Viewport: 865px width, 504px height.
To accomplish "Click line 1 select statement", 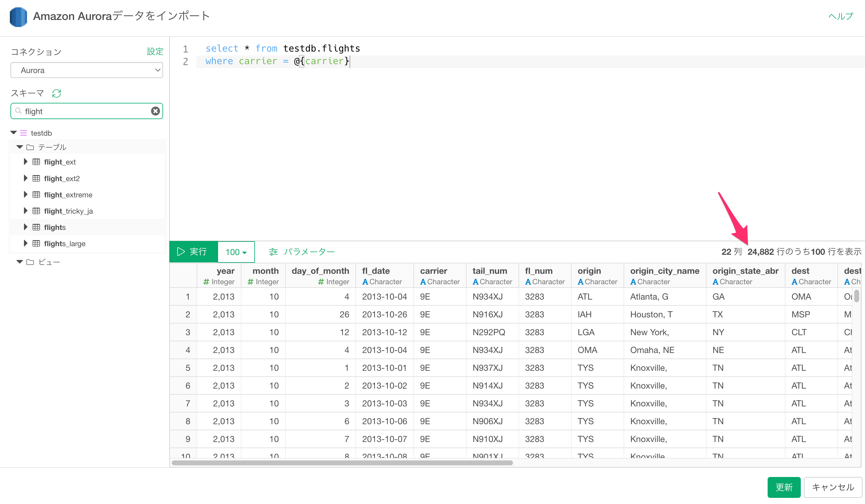I will pyautogui.click(x=283, y=48).
